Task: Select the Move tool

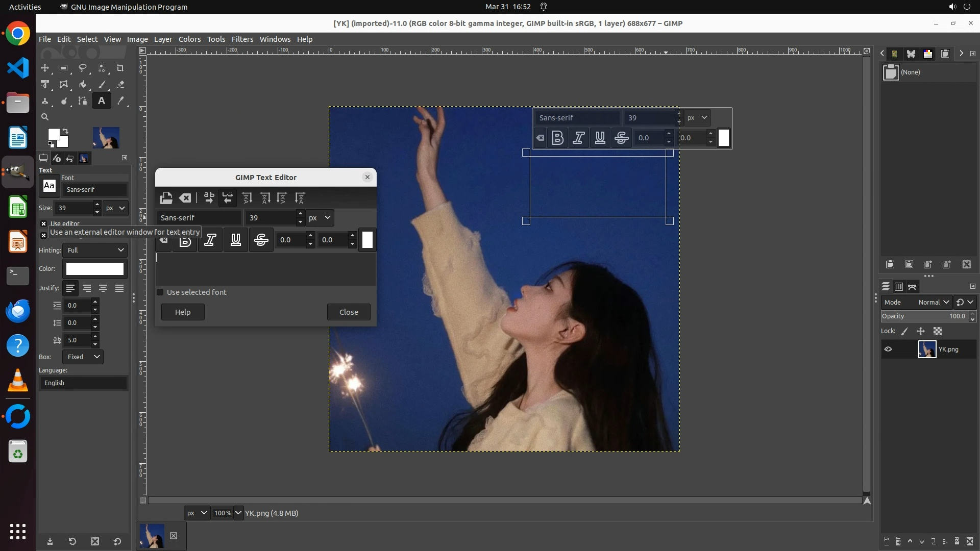Action: pyautogui.click(x=45, y=68)
